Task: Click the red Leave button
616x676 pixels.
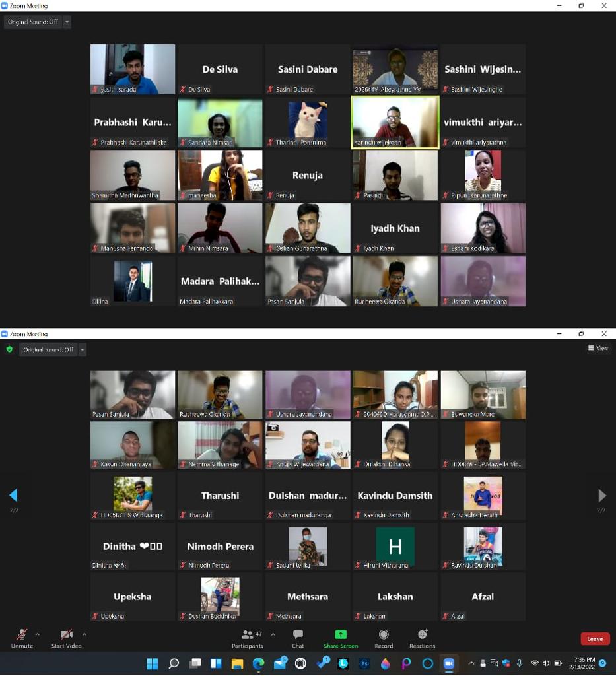Action: pos(595,638)
